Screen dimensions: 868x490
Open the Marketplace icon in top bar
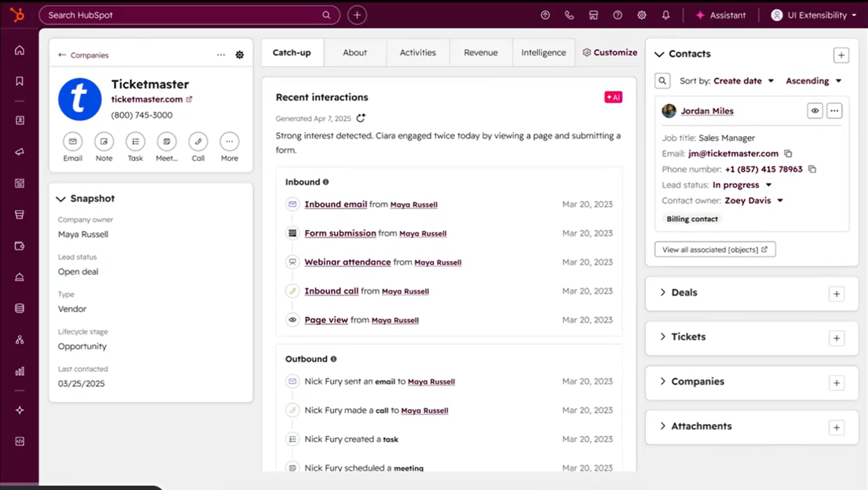(x=594, y=15)
